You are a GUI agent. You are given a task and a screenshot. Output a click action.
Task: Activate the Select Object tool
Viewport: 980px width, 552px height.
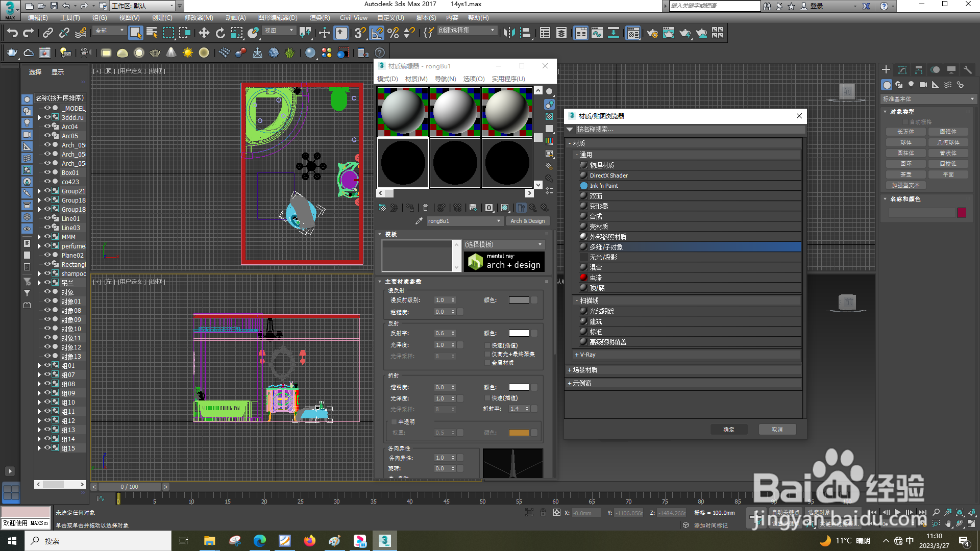coord(135,33)
